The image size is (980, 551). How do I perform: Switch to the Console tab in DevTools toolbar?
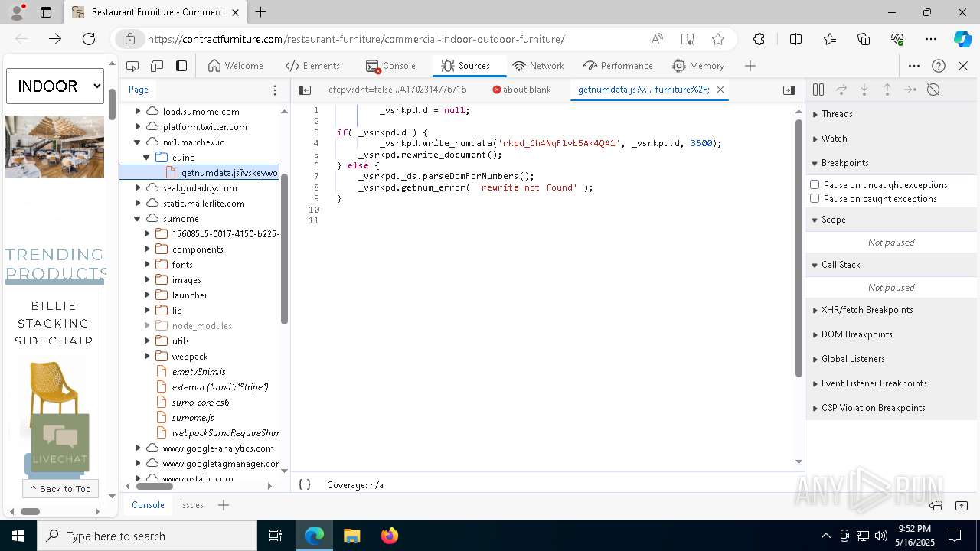click(390, 66)
